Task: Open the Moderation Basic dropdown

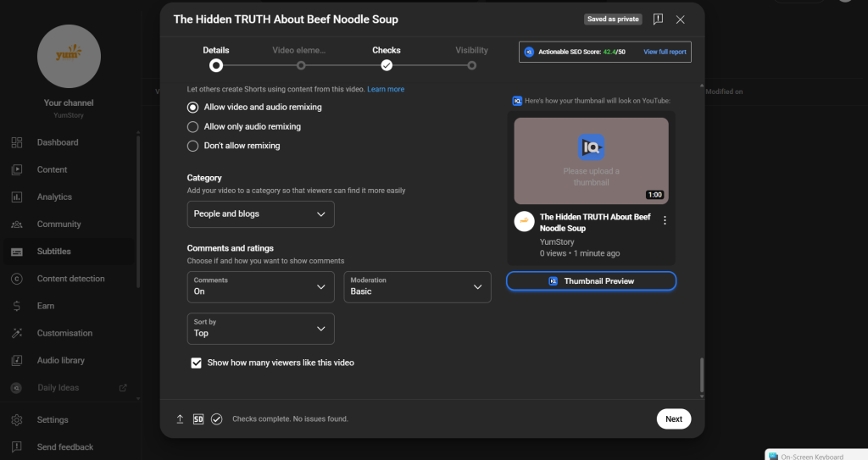Action: pos(417,287)
